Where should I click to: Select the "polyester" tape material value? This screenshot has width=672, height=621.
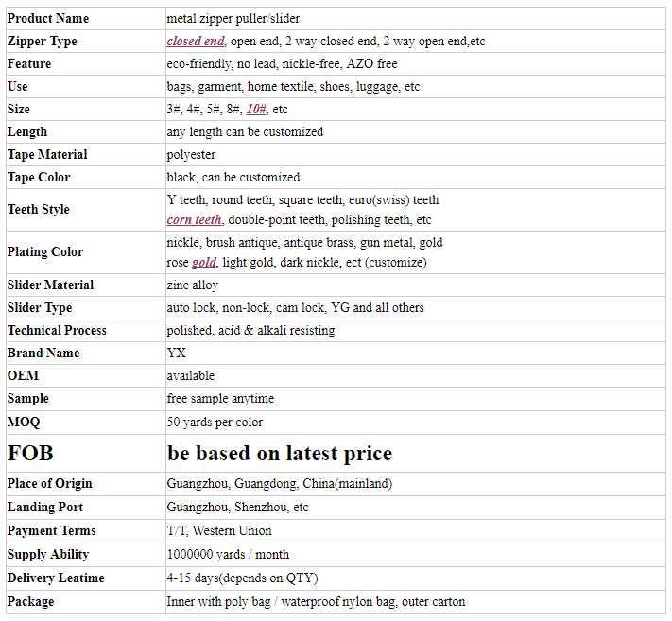[x=191, y=155]
